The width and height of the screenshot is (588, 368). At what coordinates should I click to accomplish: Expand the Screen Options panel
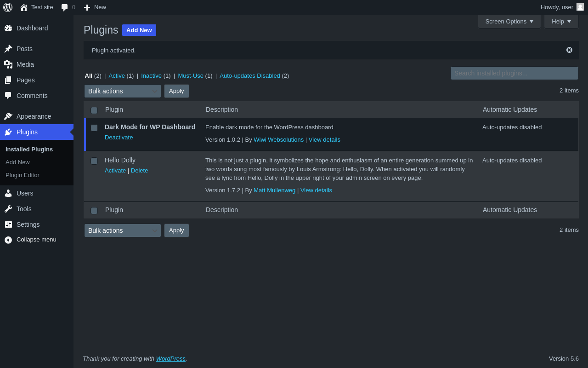(x=509, y=21)
